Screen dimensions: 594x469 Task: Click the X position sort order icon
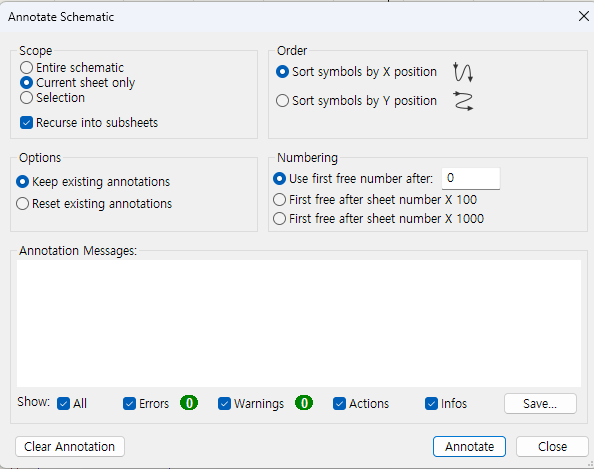pyautogui.click(x=463, y=72)
